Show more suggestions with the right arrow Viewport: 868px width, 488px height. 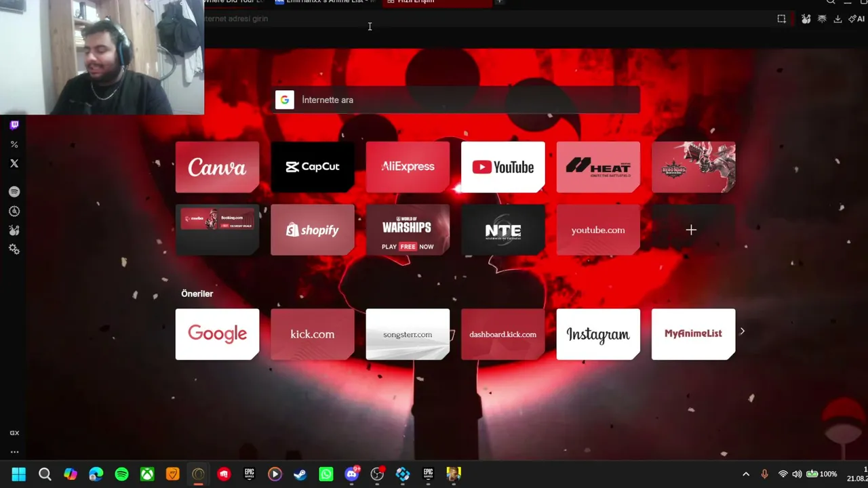coord(742,331)
